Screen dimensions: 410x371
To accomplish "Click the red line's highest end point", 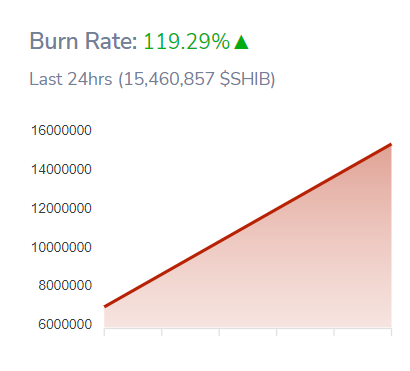I will [391, 144].
